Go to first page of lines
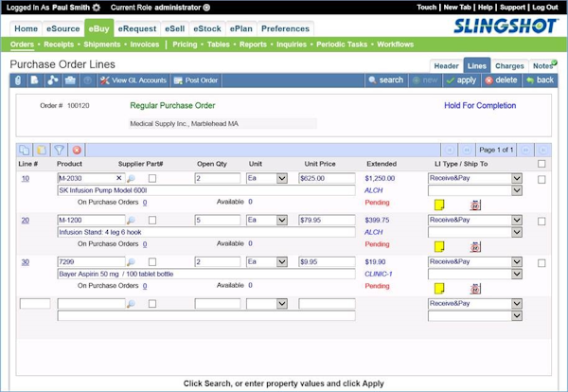Screen dimensions: 568x392 450,150
